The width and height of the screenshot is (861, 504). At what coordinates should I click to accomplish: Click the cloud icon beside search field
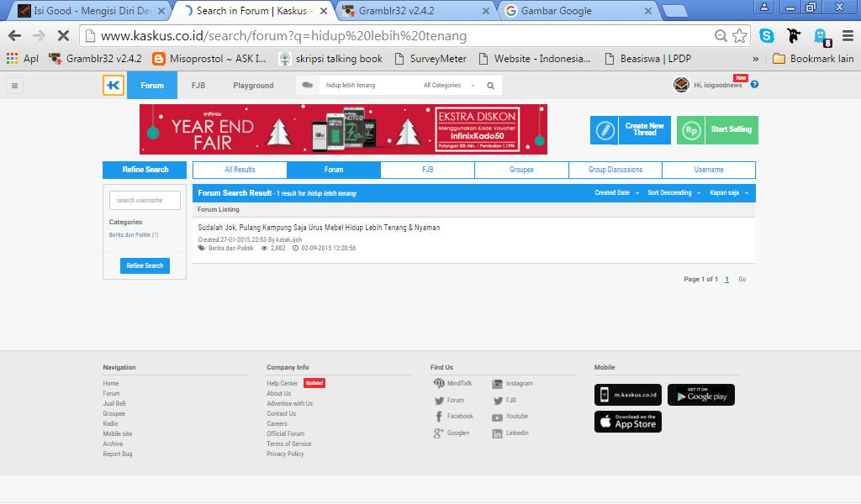click(x=308, y=85)
